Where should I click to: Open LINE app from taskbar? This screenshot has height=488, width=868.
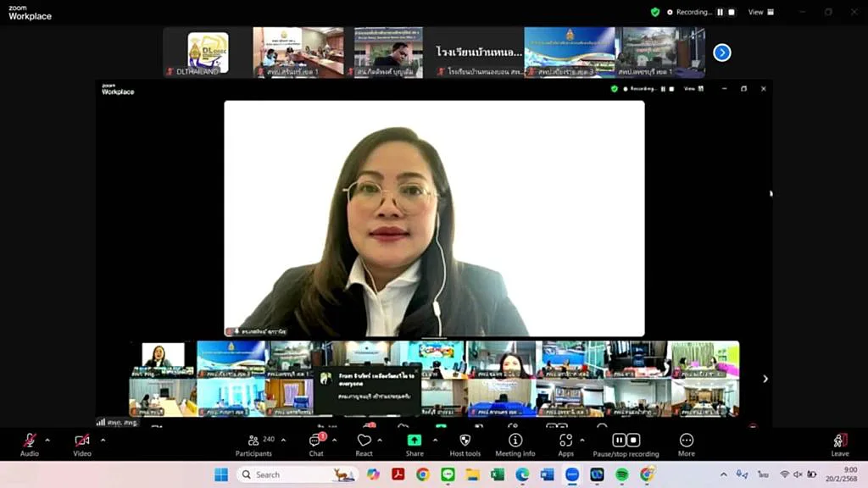pyautogui.click(x=448, y=474)
